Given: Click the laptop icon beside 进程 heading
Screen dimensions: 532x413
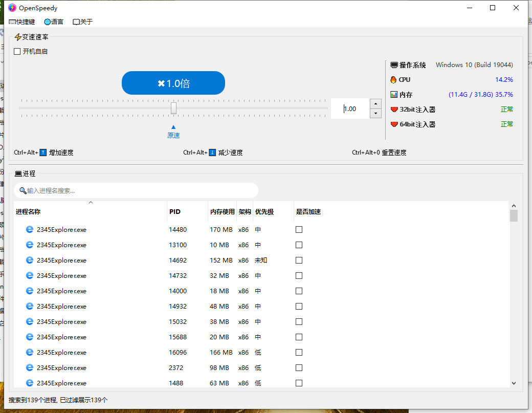Looking at the screenshot, I should [18, 174].
